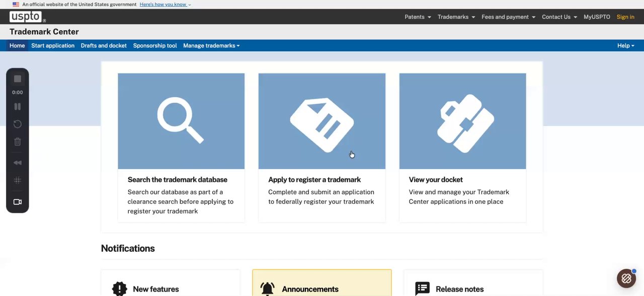The image size is (644, 296).
Task: Open the Contact Us dropdown
Action: point(559,17)
